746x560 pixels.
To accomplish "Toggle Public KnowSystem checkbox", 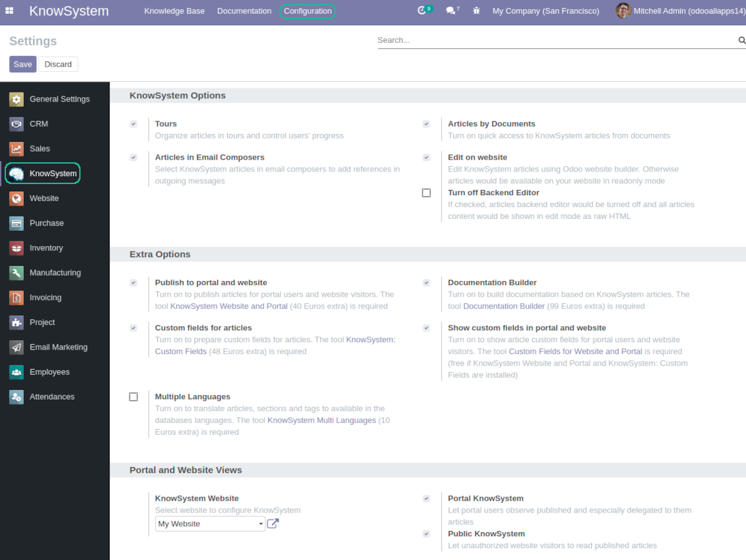I will pos(426,534).
